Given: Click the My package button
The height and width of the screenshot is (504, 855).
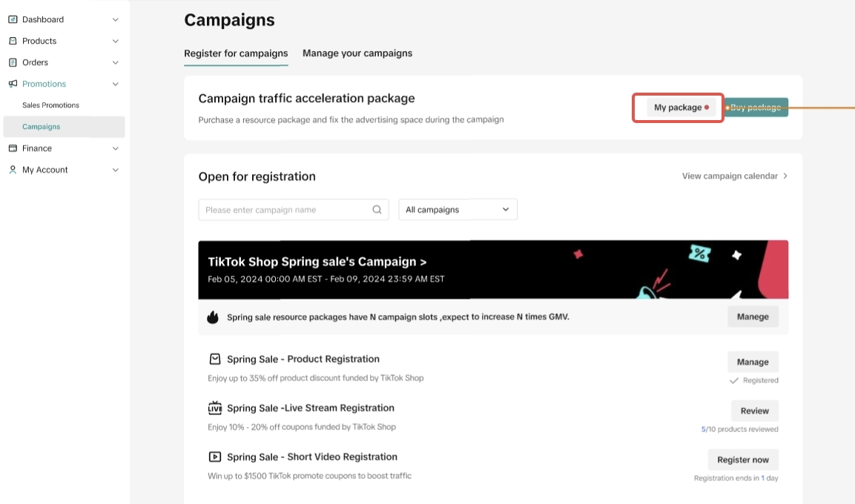Looking at the screenshot, I should point(678,107).
